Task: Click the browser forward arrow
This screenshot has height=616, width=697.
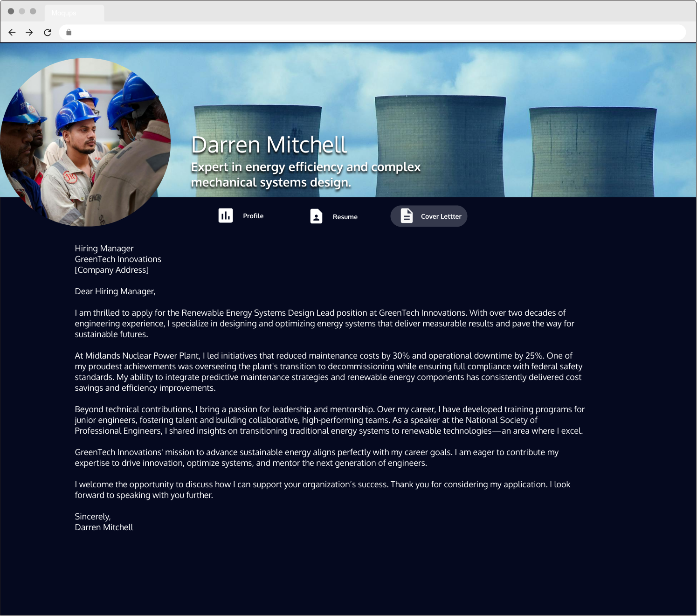Action: pyautogui.click(x=29, y=32)
